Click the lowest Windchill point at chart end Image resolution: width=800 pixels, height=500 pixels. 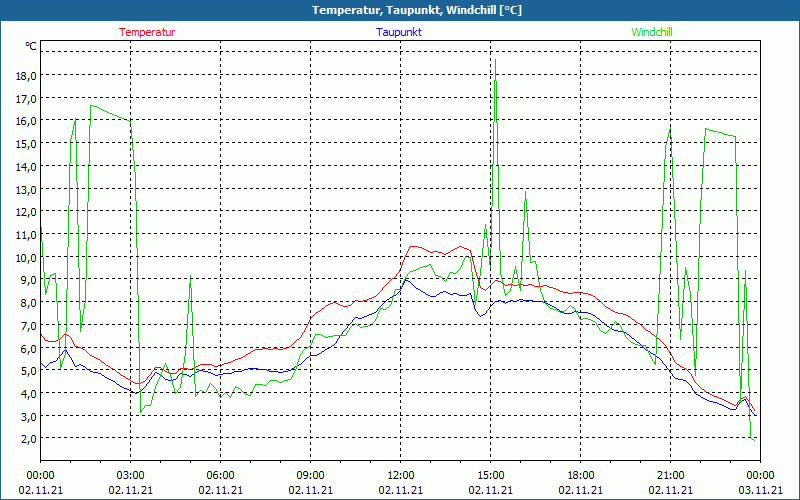point(754,439)
